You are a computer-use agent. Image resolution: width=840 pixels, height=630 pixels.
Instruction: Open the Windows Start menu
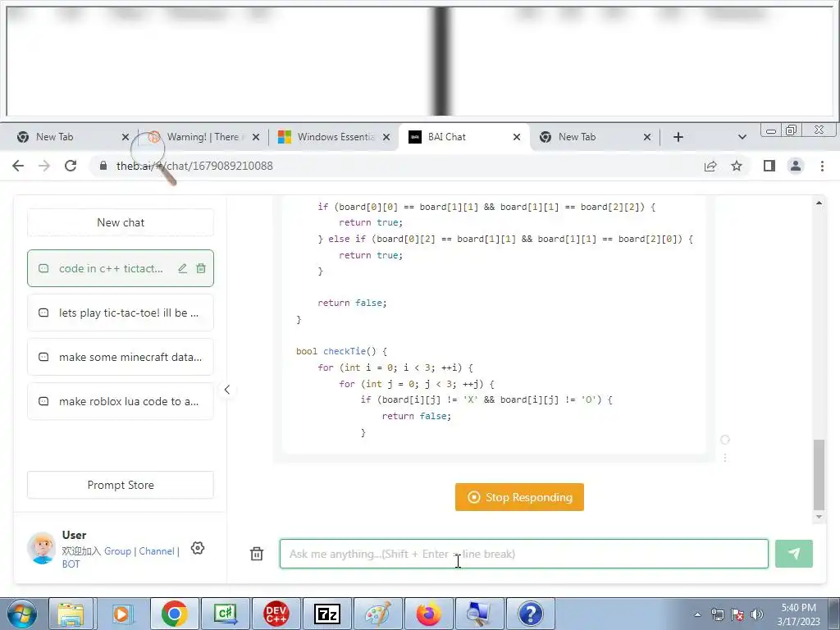(22, 614)
